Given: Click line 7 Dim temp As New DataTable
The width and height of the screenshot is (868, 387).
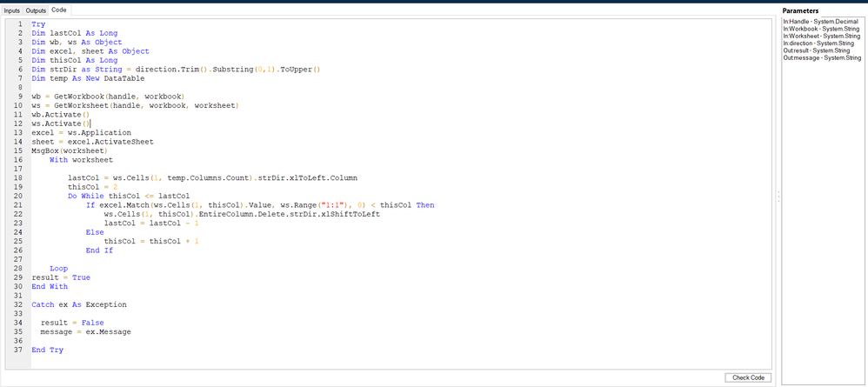Looking at the screenshot, I should pyautogui.click(x=88, y=78).
